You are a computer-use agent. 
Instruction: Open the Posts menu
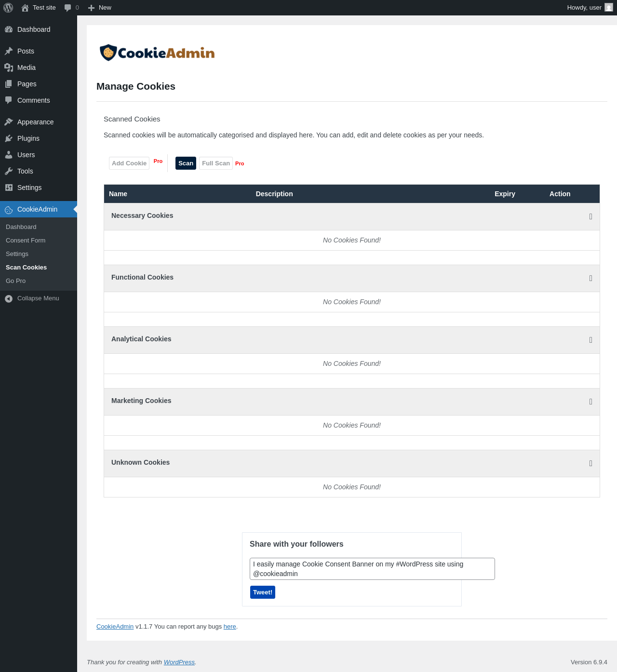[x=39, y=51]
